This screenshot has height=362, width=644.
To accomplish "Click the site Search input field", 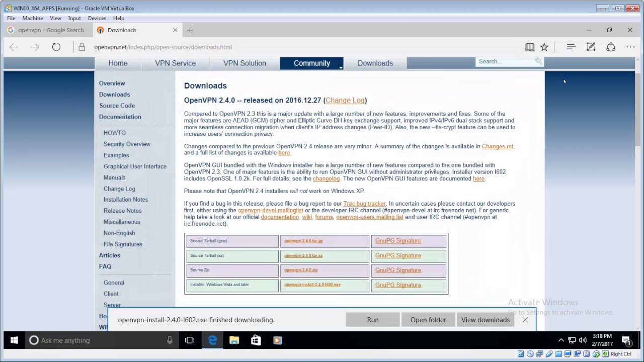I will click(505, 61).
